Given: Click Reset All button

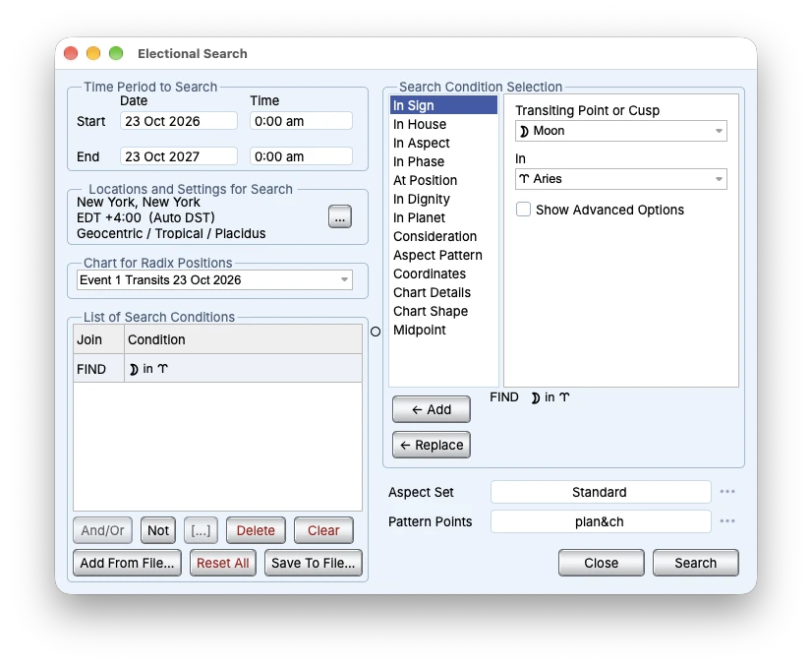Looking at the screenshot, I should point(223,563).
